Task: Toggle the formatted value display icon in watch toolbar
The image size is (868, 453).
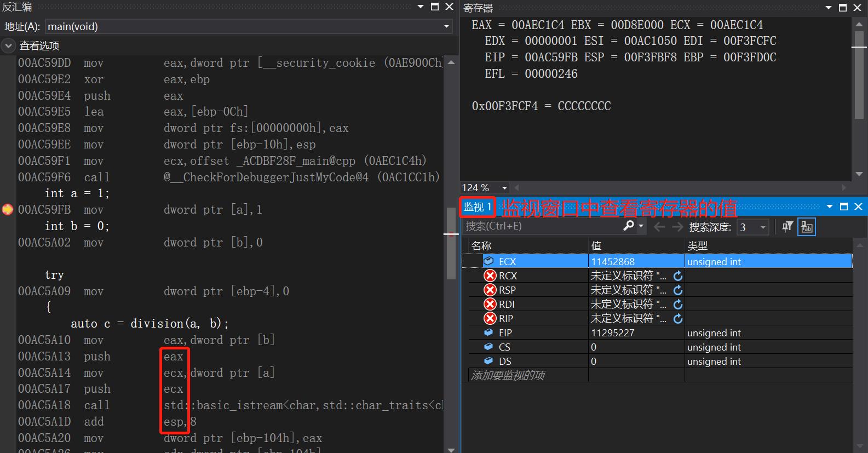Action: tap(807, 227)
